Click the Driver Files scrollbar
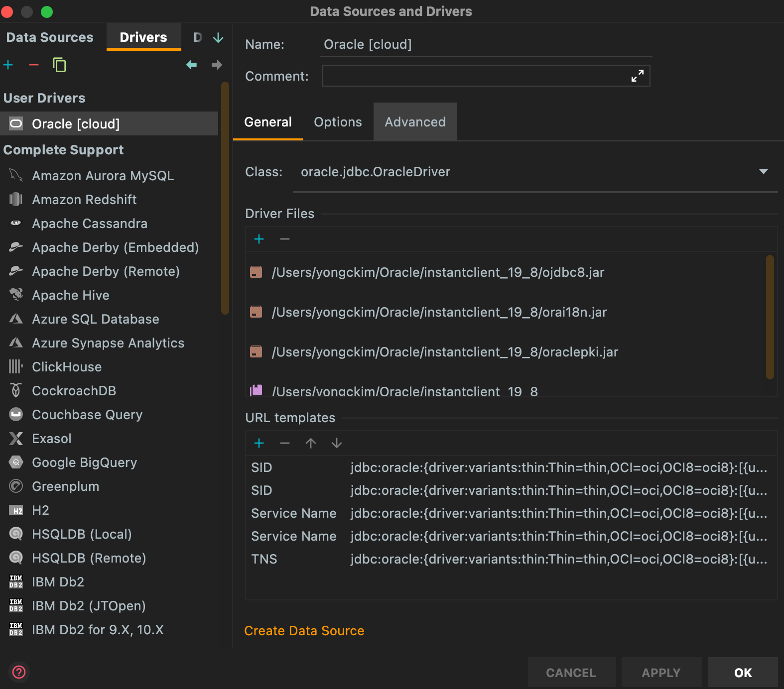 [x=770, y=317]
